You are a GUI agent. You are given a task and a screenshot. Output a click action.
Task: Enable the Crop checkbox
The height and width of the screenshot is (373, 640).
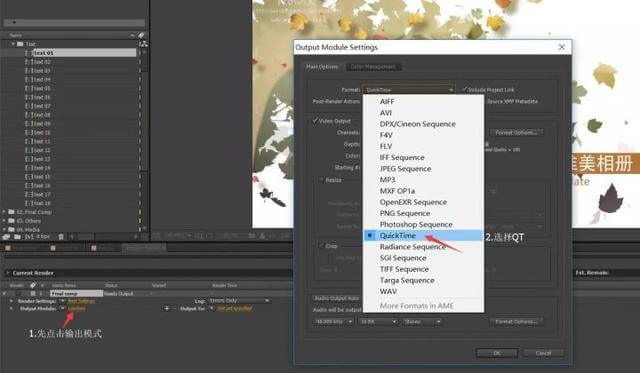coord(321,246)
